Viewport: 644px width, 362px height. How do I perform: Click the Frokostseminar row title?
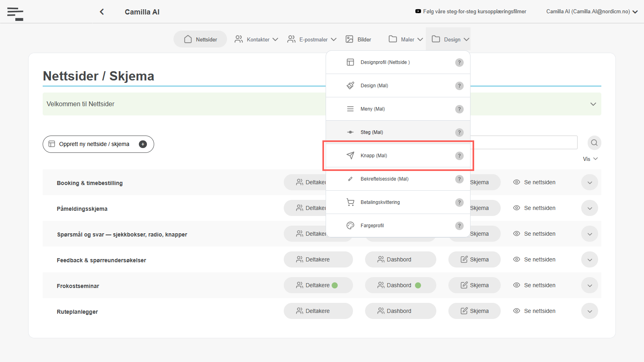click(x=78, y=286)
